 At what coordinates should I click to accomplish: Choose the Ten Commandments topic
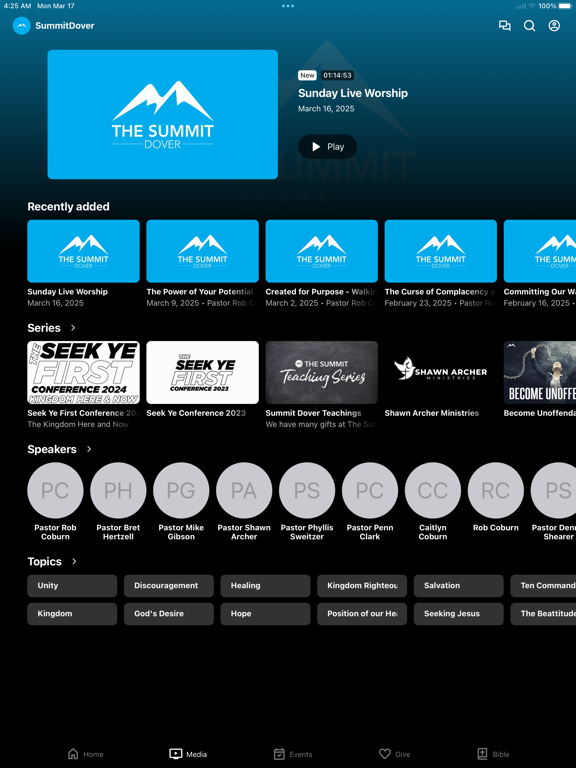coord(543,586)
